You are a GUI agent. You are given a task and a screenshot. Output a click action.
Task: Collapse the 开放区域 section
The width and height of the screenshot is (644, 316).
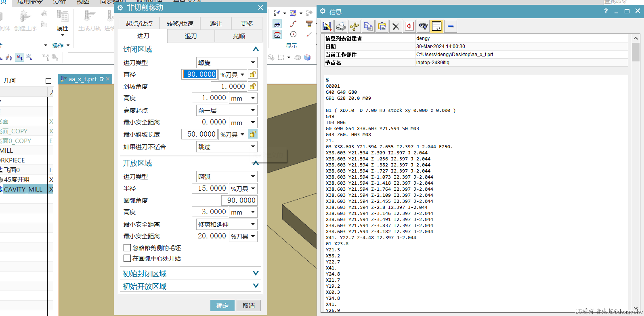pos(256,163)
